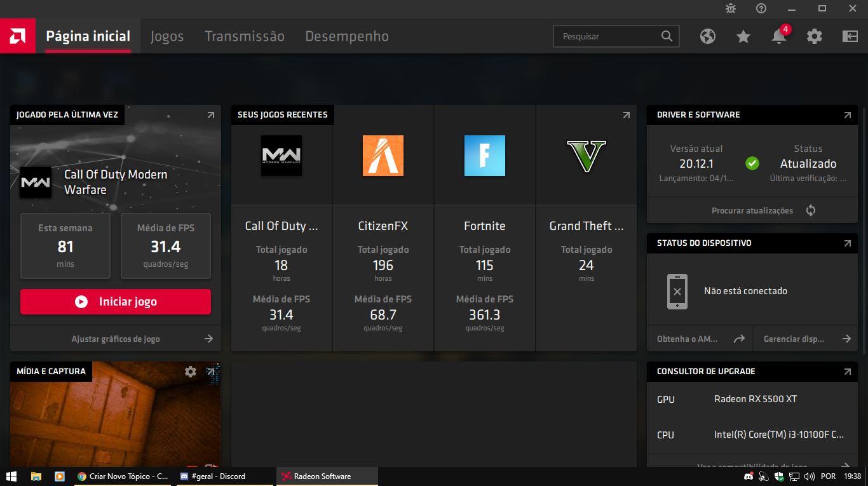Select the CitizenFX game icon
868x486 pixels.
(383, 156)
